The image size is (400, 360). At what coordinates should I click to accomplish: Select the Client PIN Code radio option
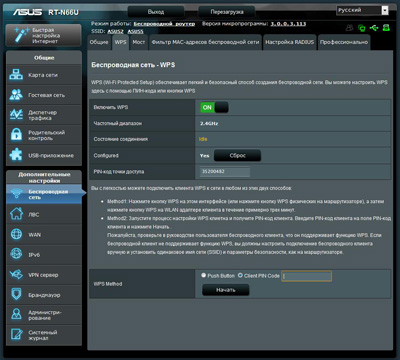(240, 275)
